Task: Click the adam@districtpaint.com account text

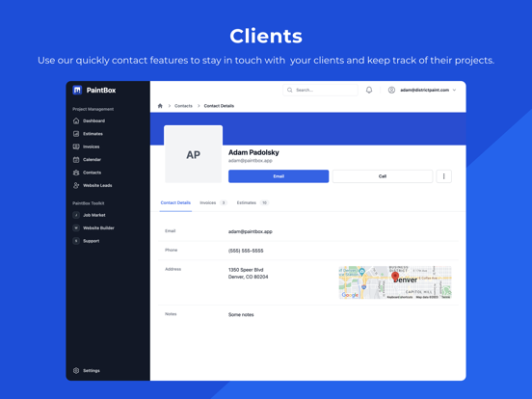Action: (424, 90)
